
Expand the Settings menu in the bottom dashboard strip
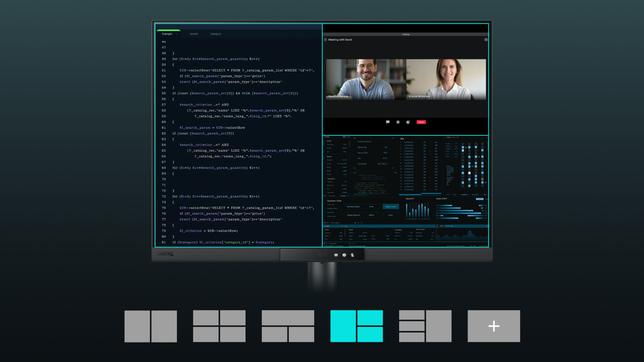328,226
